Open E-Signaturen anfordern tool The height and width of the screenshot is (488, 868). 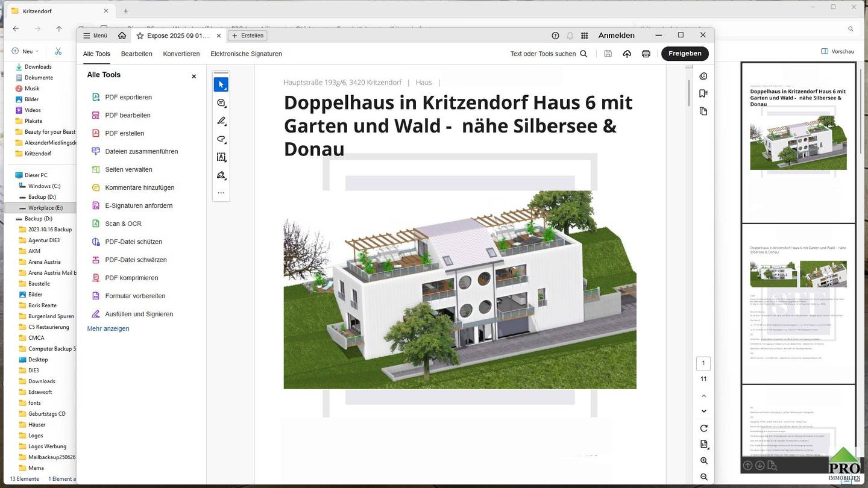(x=139, y=205)
